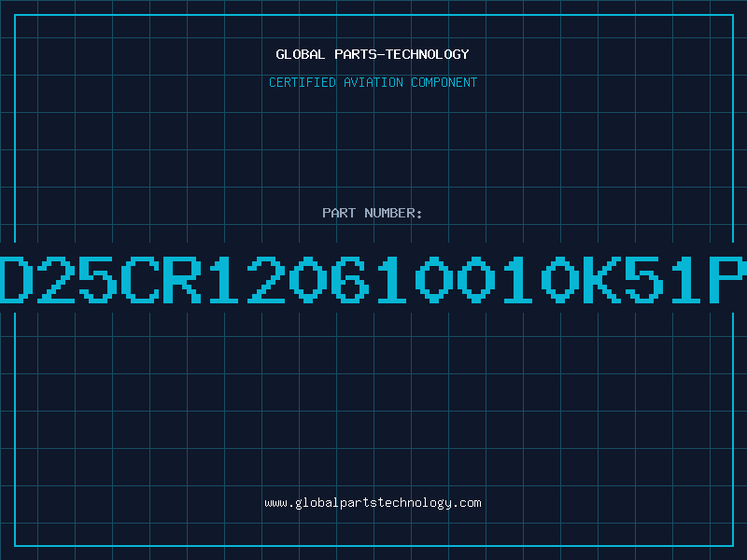Click the word AVIATION in the subtitle
Viewport: 747px width, 560px height.
click(x=373, y=82)
